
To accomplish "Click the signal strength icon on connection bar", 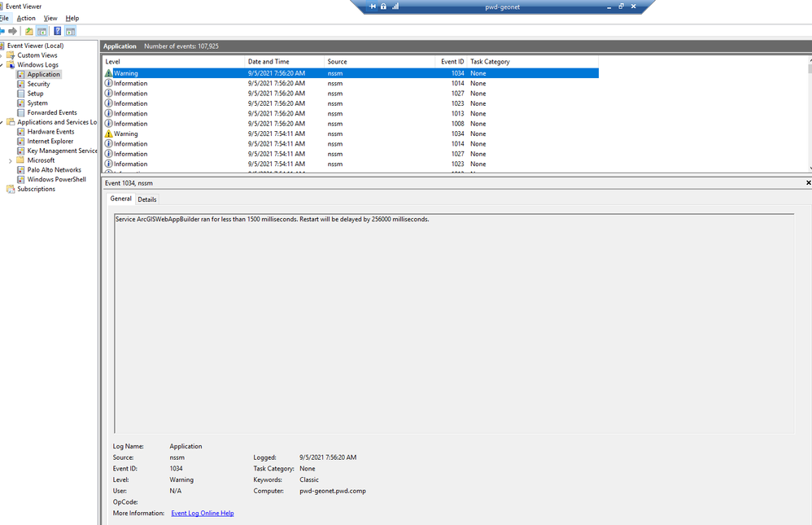I will (x=395, y=7).
